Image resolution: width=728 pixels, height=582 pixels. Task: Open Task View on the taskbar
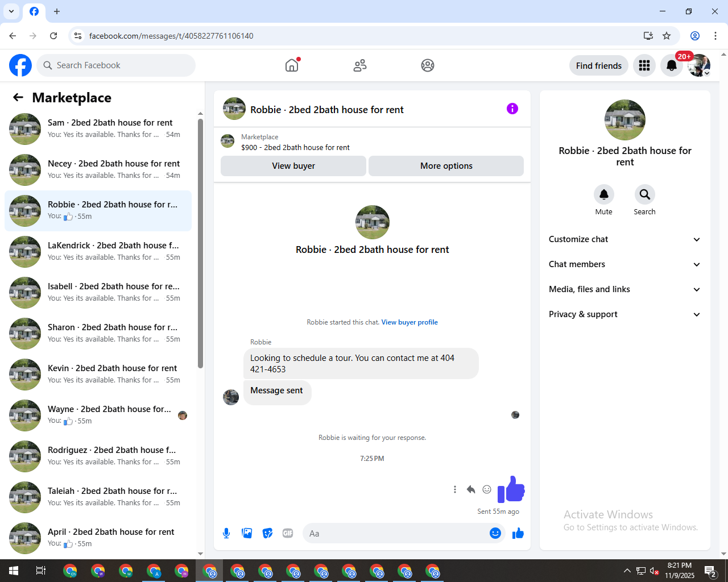pyautogui.click(x=41, y=571)
